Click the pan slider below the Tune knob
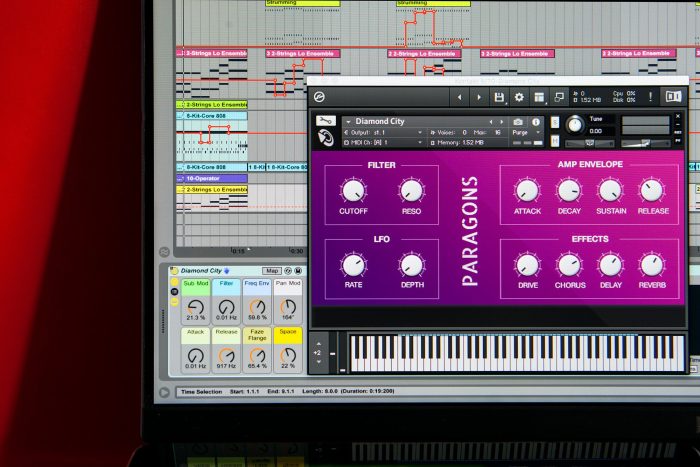 point(590,143)
